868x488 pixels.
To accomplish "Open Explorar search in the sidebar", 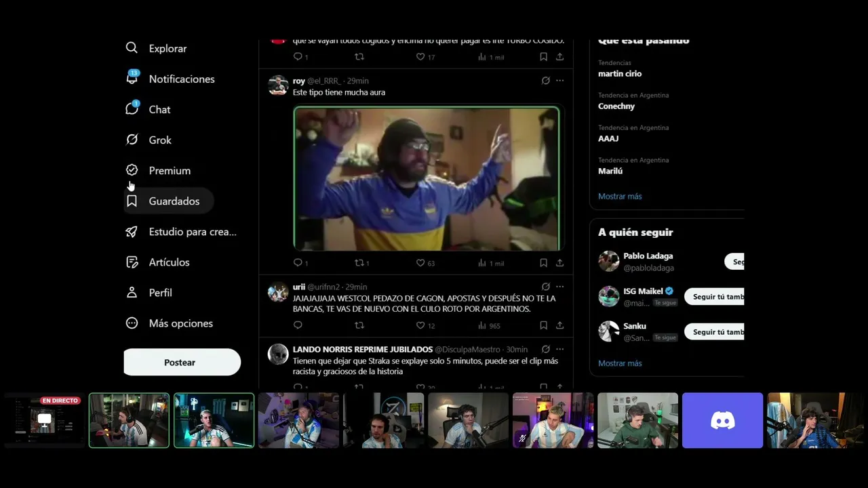I will click(x=132, y=48).
